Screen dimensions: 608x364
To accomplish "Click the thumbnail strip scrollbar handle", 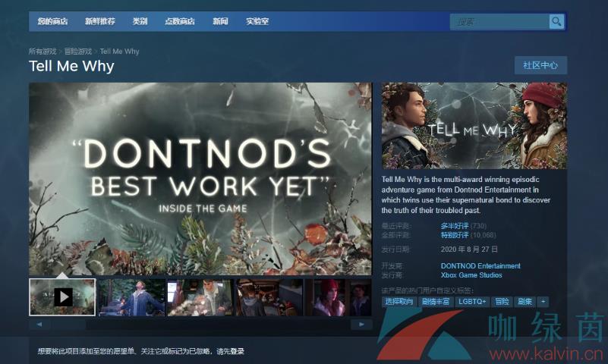I will [x=68, y=325].
